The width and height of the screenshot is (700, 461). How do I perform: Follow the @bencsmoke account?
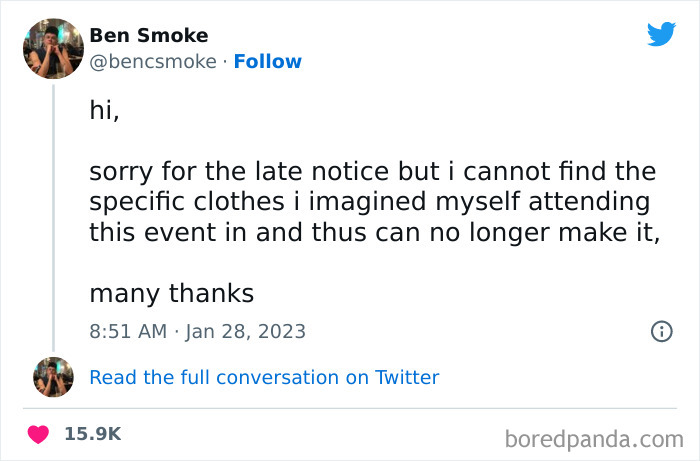[x=267, y=62]
